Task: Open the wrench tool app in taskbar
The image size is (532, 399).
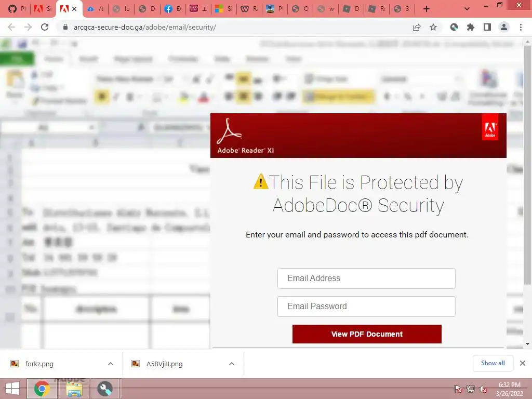Action: pos(105,389)
